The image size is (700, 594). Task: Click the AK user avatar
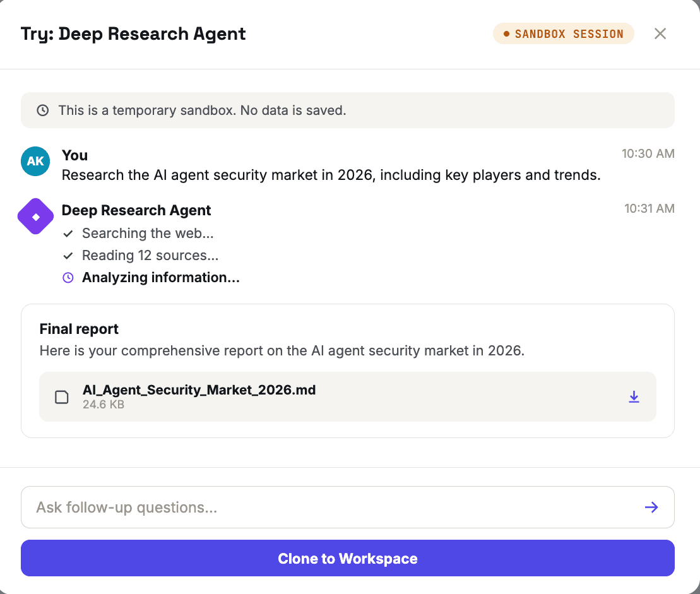[x=35, y=161]
